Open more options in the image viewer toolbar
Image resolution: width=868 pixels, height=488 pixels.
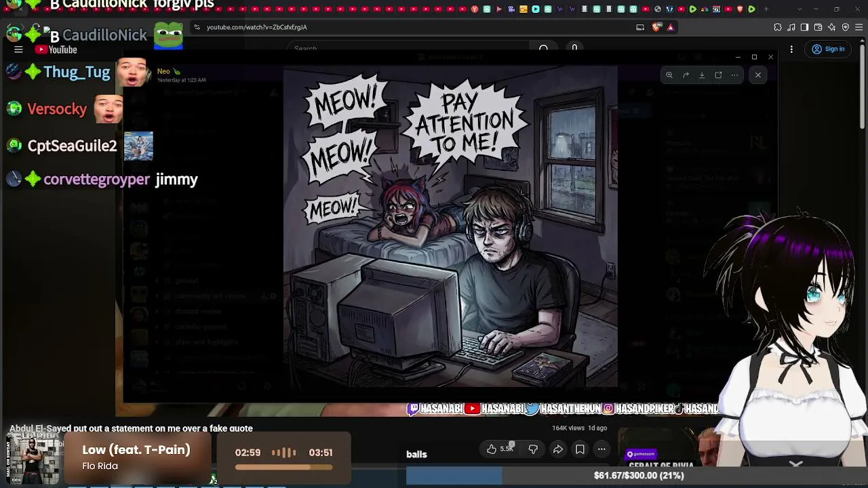point(734,75)
